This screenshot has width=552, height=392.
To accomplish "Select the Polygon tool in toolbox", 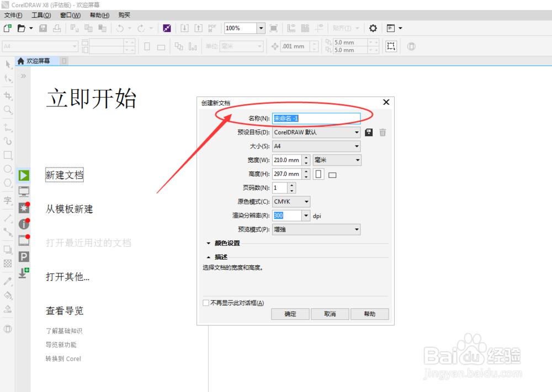I will [8, 183].
